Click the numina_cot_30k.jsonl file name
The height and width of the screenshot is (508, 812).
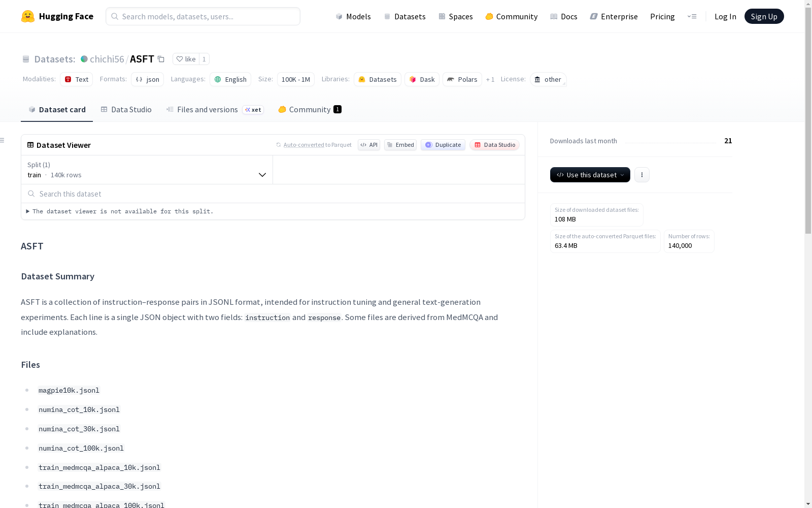click(79, 429)
